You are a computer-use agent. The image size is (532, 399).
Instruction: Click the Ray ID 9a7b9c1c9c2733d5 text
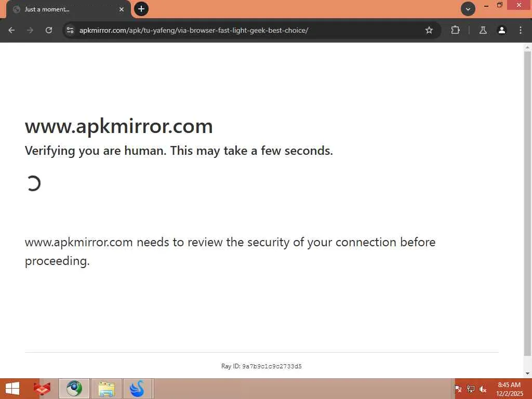[x=261, y=366]
